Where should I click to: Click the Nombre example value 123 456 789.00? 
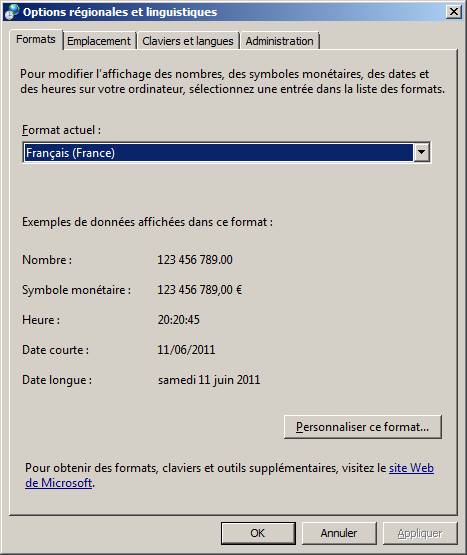[195, 260]
